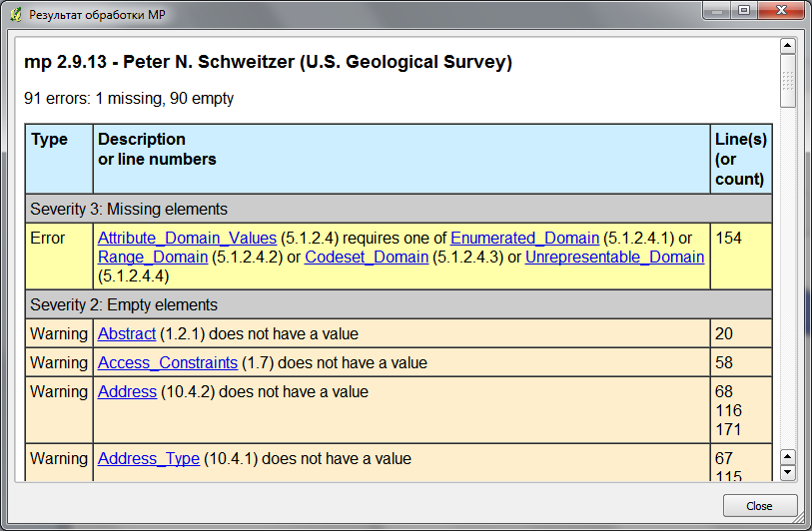This screenshot has width=812, height=531.
Task: Open the Address element link
Action: pos(128,392)
